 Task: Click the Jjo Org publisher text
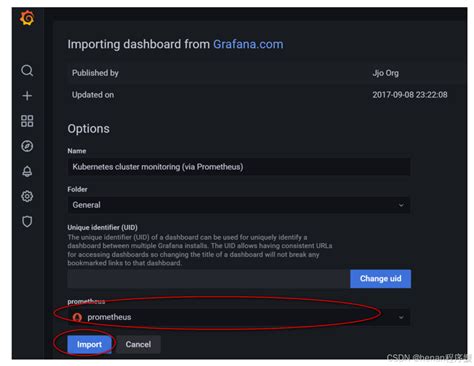tap(385, 73)
